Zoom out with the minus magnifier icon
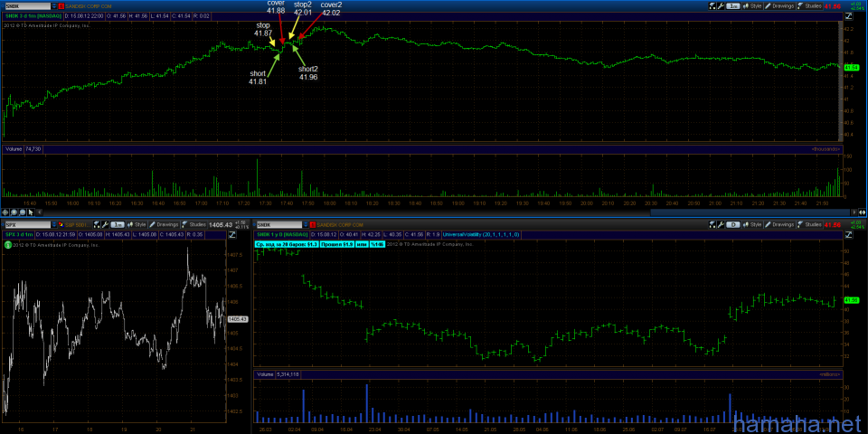This screenshot has height=434, width=868. pos(22,212)
